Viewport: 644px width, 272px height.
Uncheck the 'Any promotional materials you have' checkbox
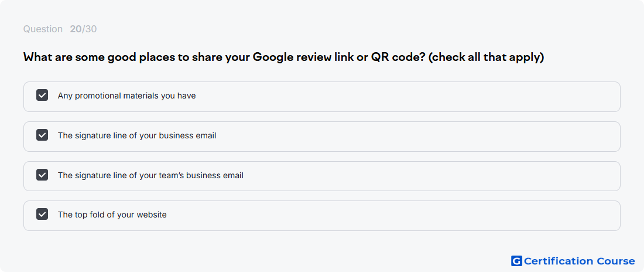tap(42, 96)
